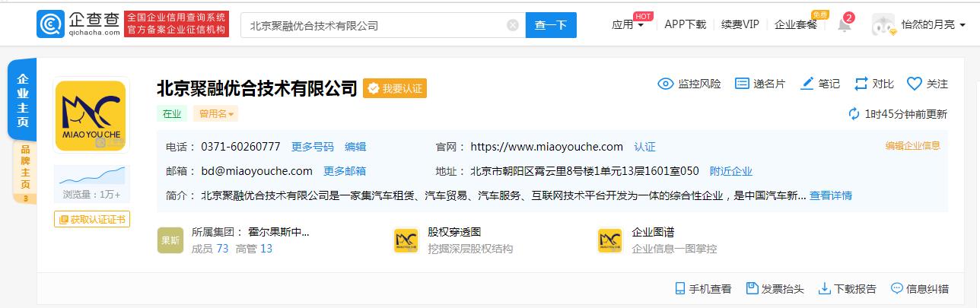Click the 认证 link next to the website
Screen dimensions: 980x308
[644, 147]
